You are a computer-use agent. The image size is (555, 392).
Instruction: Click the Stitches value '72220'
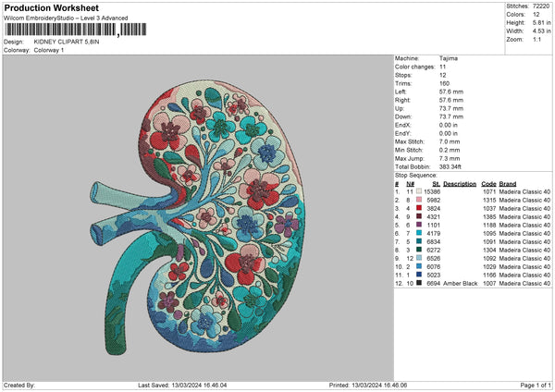(x=541, y=6)
